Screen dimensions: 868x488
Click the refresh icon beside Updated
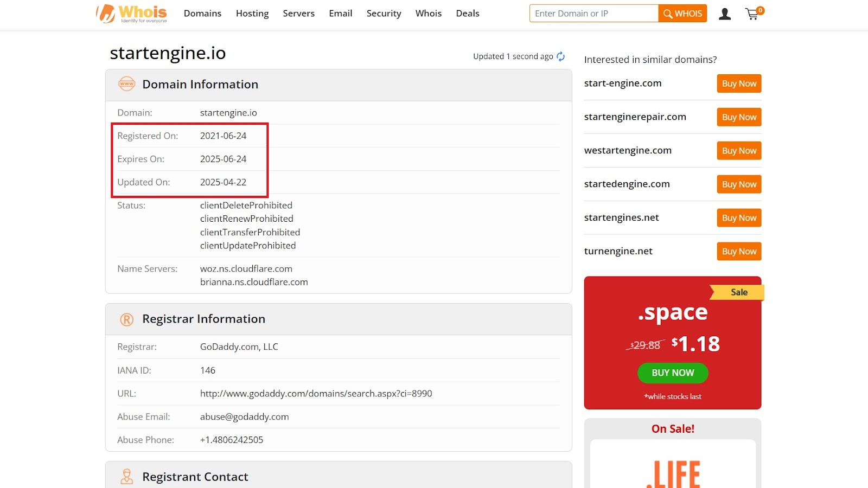[561, 56]
